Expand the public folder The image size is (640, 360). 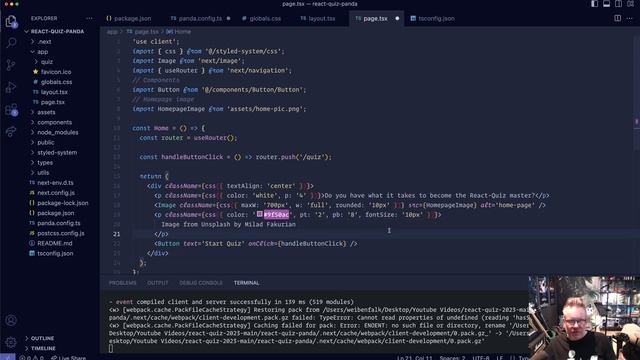point(45,142)
